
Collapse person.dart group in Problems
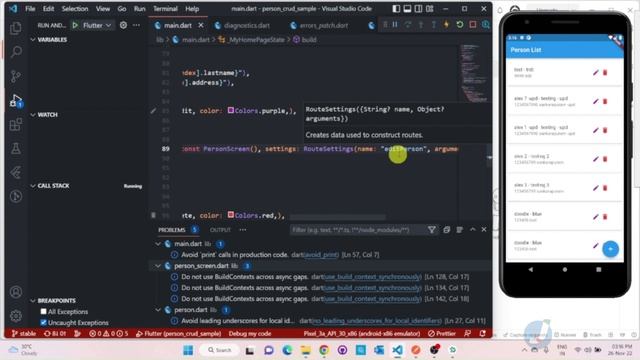point(158,310)
